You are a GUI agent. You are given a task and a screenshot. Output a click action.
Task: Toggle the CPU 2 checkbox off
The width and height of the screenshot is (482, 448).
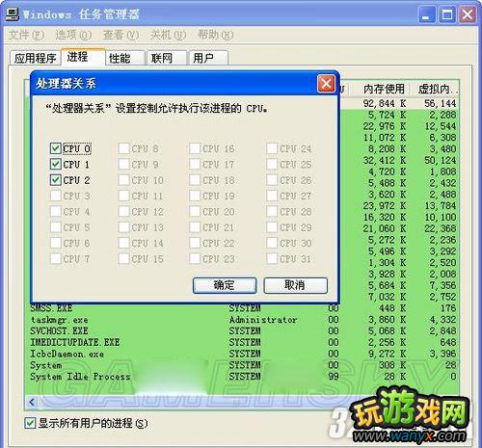(55, 180)
